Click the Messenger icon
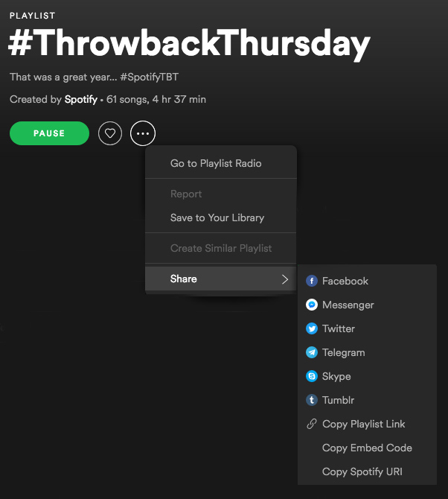This screenshot has height=499, width=448. click(x=312, y=305)
